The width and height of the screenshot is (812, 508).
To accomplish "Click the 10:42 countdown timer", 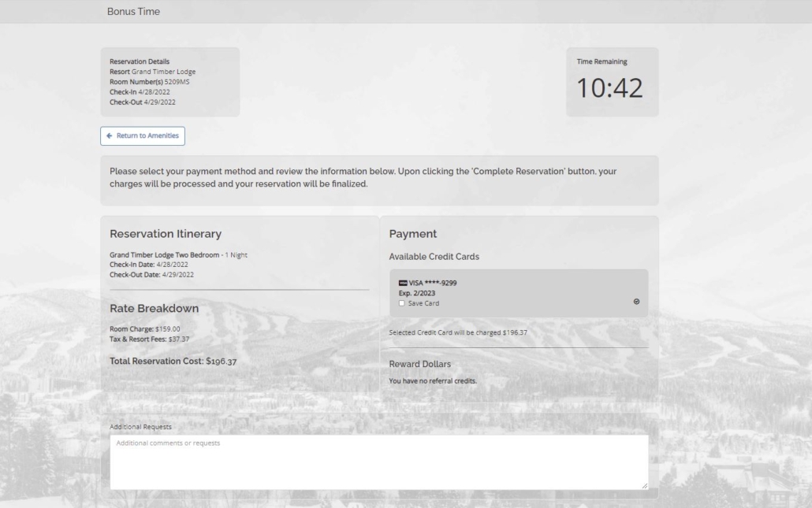I will tap(609, 88).
